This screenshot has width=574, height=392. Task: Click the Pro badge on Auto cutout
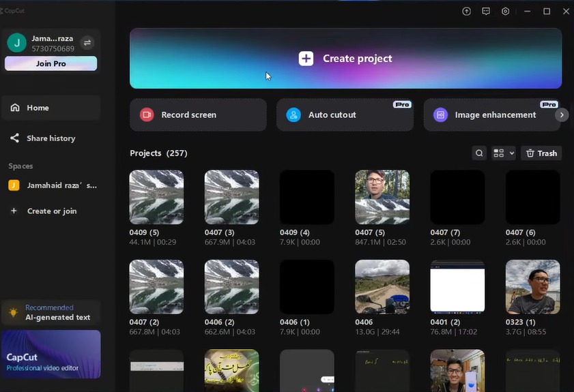[402, 104]
